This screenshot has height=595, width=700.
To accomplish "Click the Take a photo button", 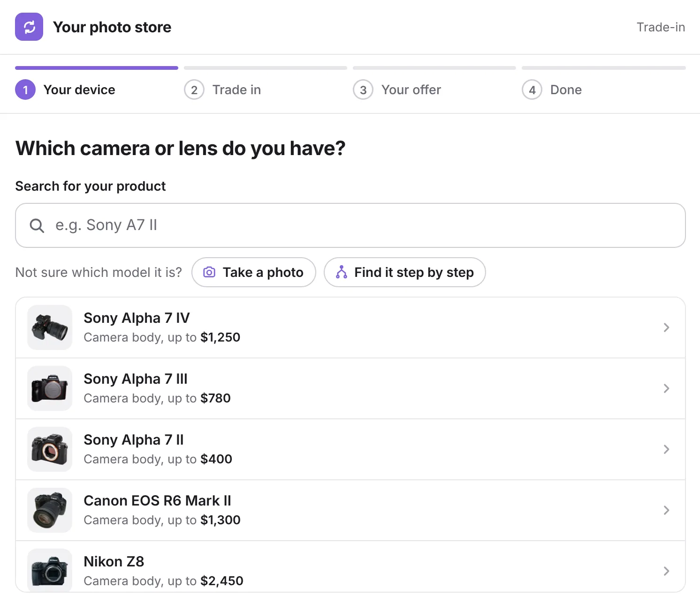I will tap(254, 272).
